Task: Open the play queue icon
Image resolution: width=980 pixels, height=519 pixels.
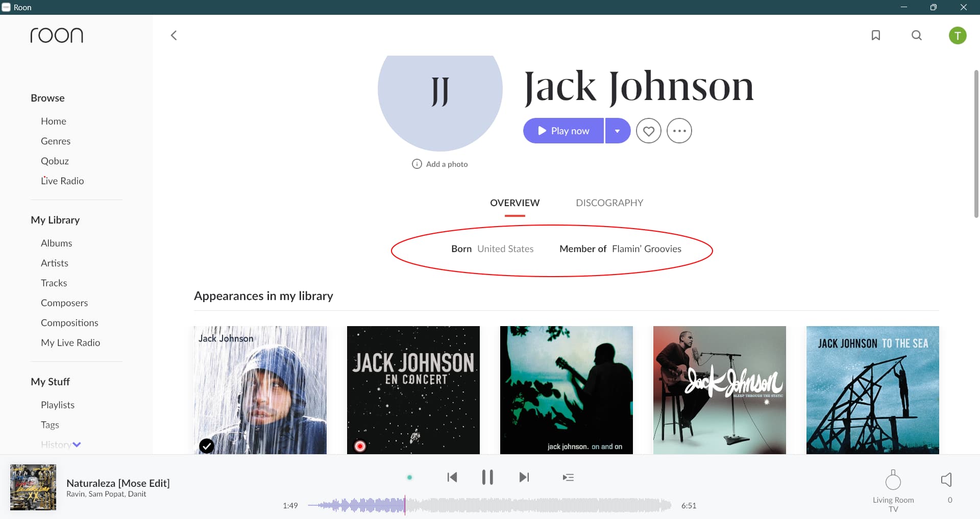Action: 568,477
